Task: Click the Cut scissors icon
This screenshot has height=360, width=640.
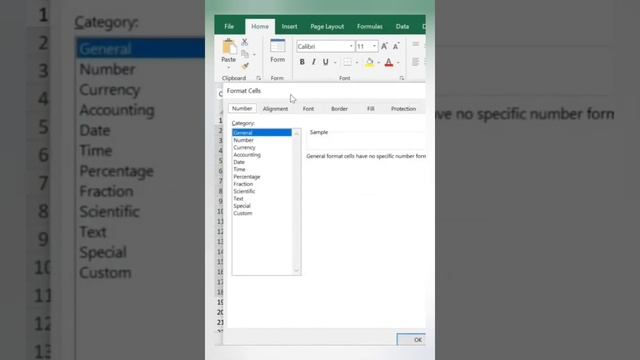Action: 245,42
